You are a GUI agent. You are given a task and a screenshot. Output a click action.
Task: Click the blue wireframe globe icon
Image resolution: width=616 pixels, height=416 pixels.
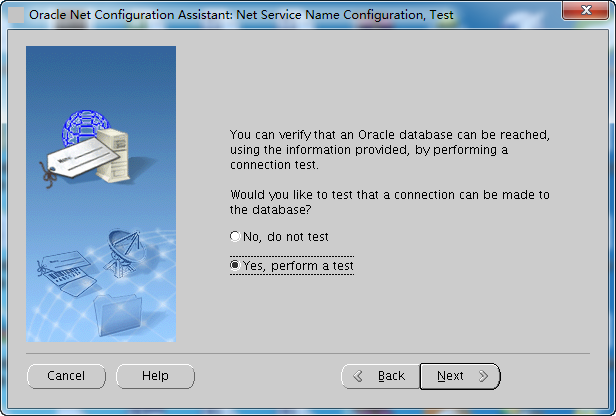tap(84, 126)
